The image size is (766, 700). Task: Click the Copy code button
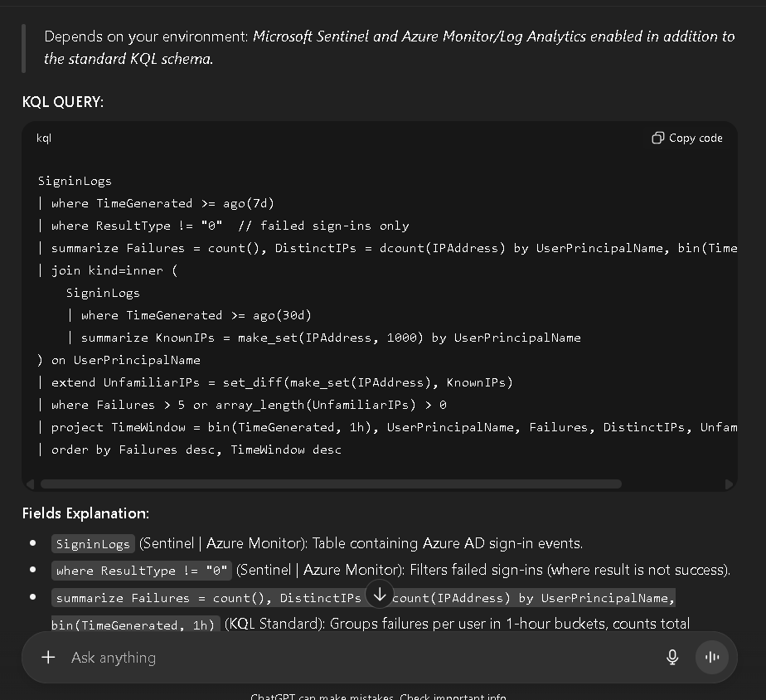click(x=687, y=139)
